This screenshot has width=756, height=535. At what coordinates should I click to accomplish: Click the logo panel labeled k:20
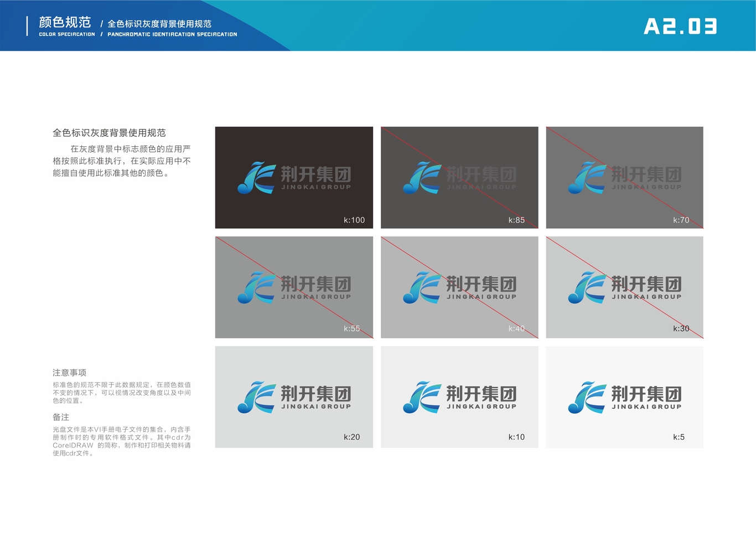coord(294,397)
